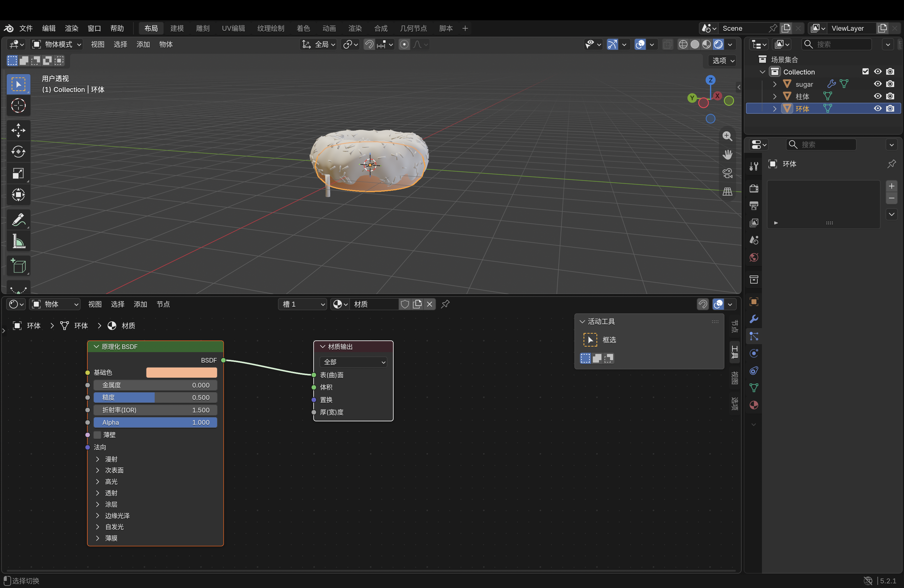Toggle snapping magnet in 3D viewport header

369,45
